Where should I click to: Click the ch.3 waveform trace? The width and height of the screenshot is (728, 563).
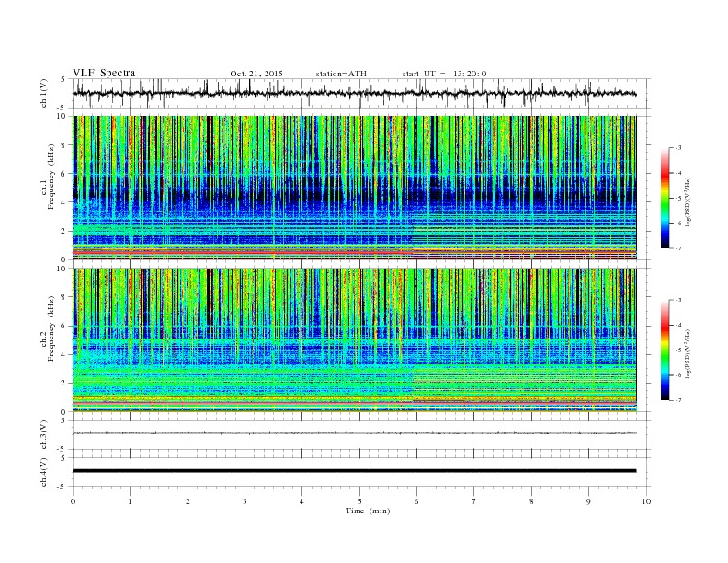click(355, 433)
